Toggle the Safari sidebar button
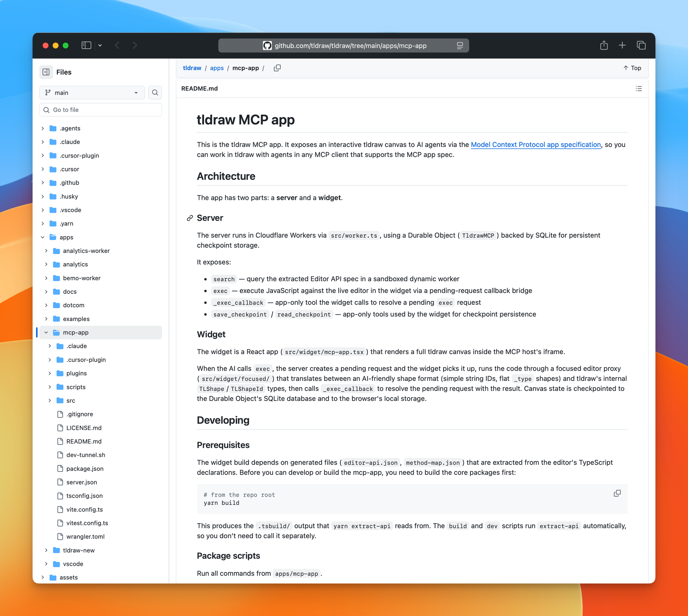This screenshot has width=688, height=616. [86, 45]
